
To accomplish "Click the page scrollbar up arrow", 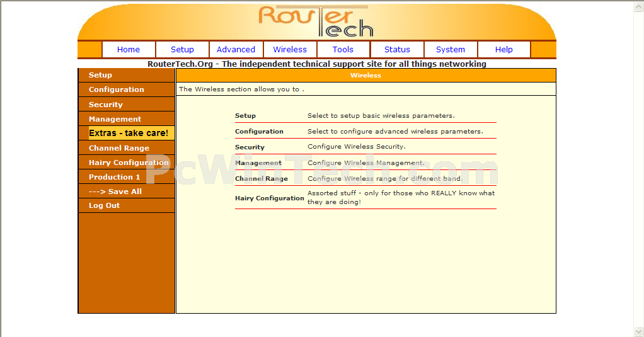I will click(x=639, y=6).
